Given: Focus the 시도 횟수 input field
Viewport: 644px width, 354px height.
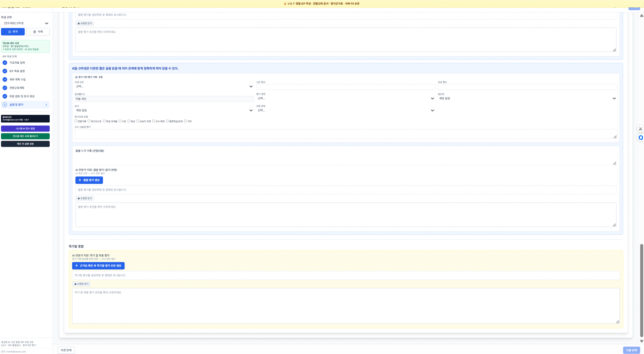Looking at the screenshot, I should (346, 86).
